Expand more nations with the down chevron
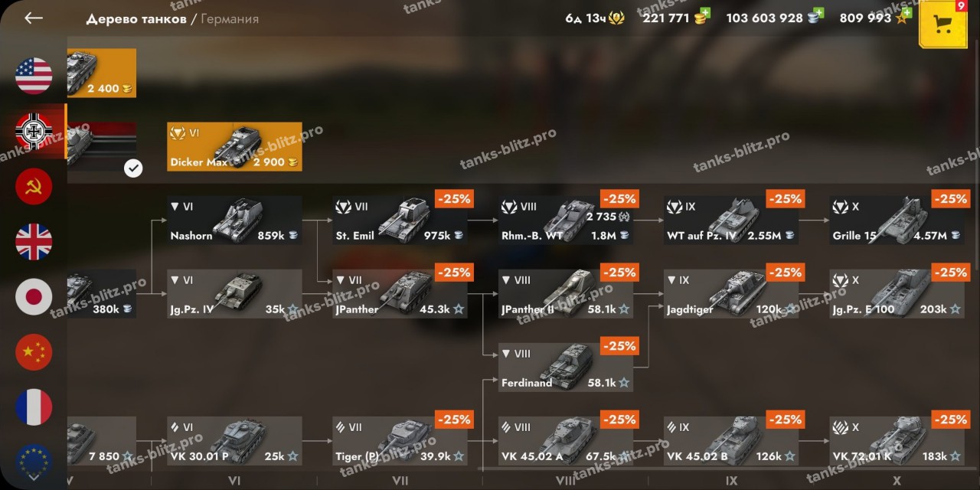The height and width of the screenshot is (490, 980). (34, 475)
